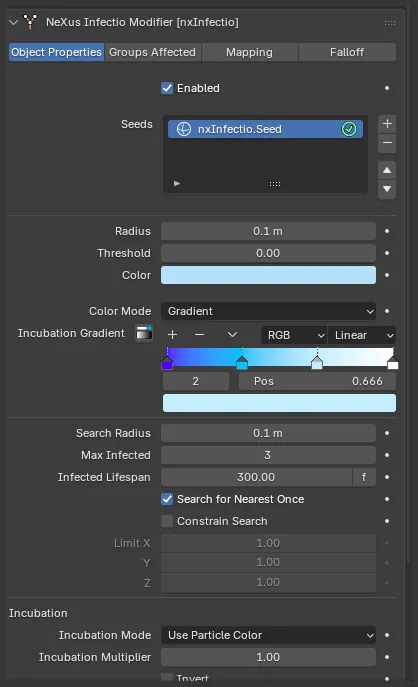This screenshot has width=418, height=687.
Task: Expand the seeds list filter triangle
Action: click(177, 183)
